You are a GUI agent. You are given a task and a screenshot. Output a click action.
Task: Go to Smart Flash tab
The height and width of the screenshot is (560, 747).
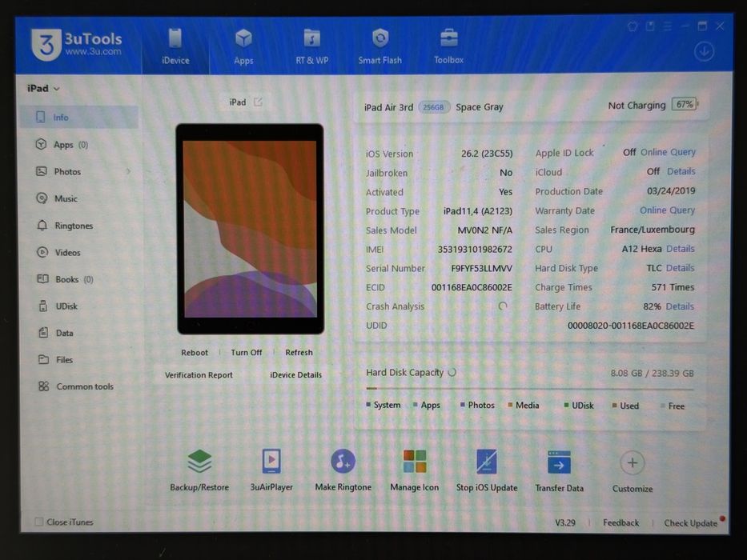[x=380, y=46]
